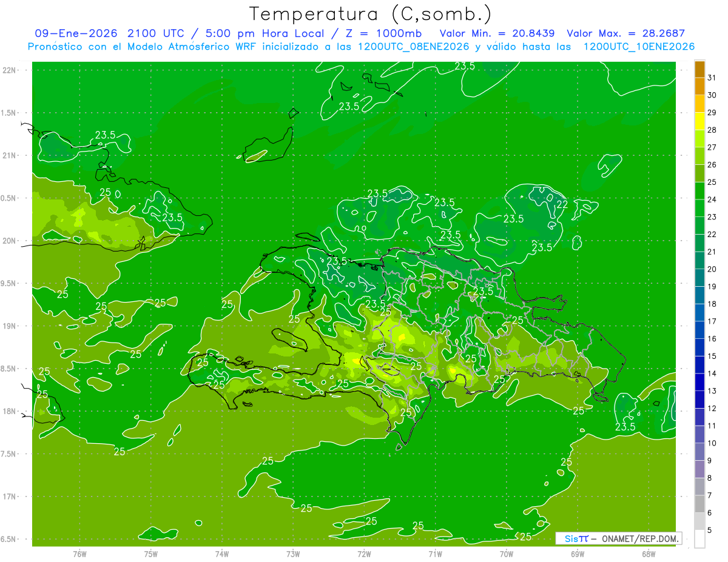Pick the dark orange swatch above legend 31

[x=699, y=70]
